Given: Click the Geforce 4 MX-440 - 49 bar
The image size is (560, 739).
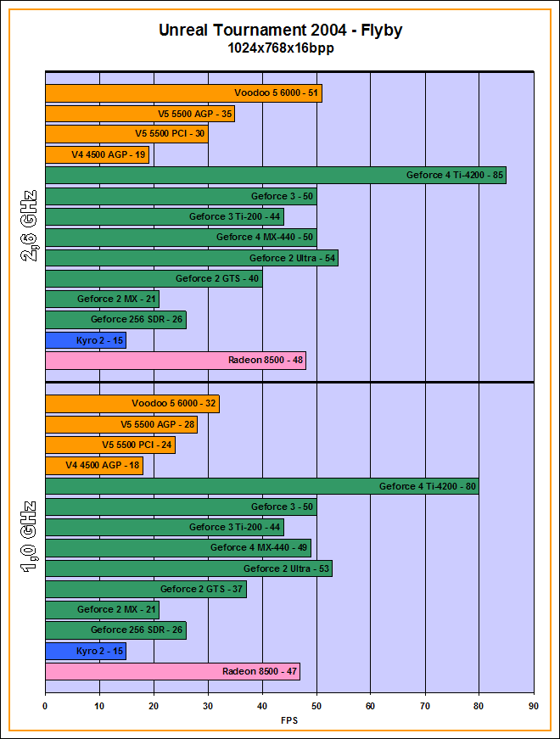Looking at the screenshot, I should point(177,548).
